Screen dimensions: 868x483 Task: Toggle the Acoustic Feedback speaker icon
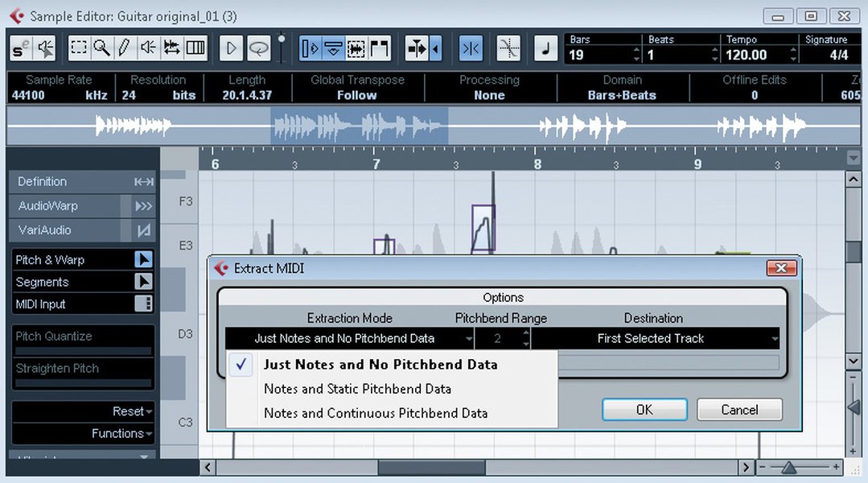tap(45, 49)
